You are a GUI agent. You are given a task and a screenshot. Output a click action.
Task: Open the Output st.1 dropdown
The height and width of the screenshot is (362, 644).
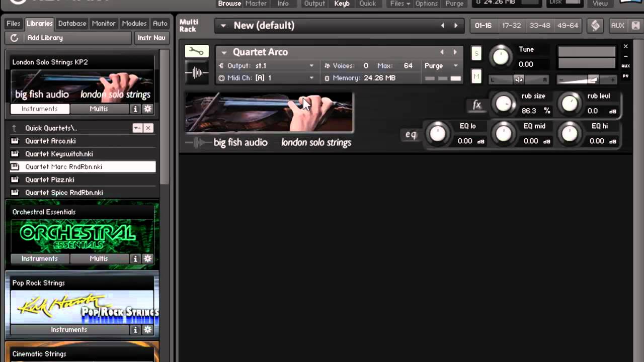tap(311, 66)
